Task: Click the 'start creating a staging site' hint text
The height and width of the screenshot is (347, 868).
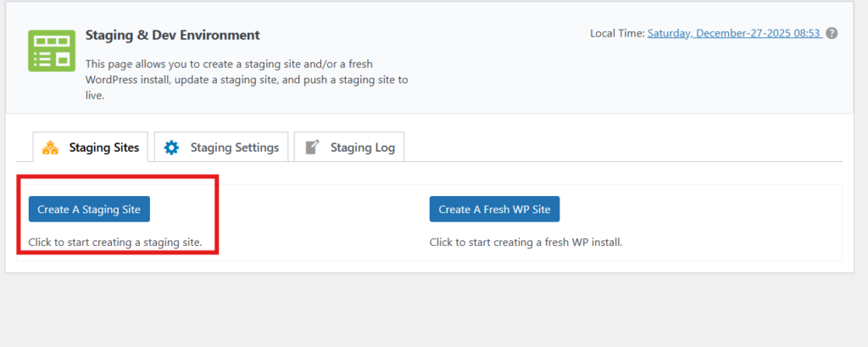Action: [115, 243]
